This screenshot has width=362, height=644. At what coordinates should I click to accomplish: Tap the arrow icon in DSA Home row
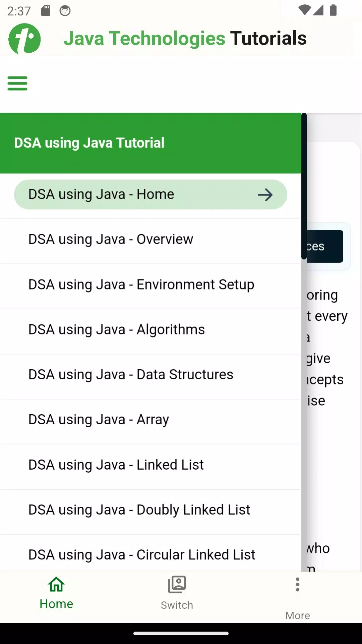[x=265, y=195]
